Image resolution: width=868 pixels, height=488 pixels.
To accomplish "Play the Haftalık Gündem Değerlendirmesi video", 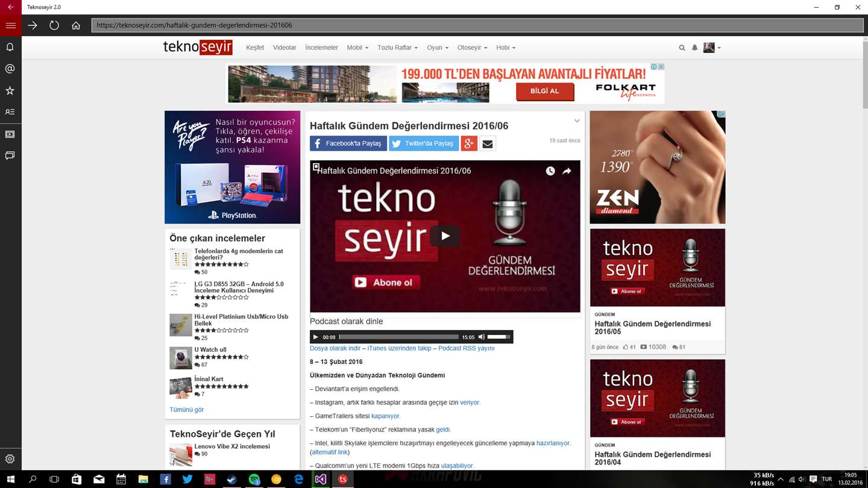I will [x=445, y=236].
